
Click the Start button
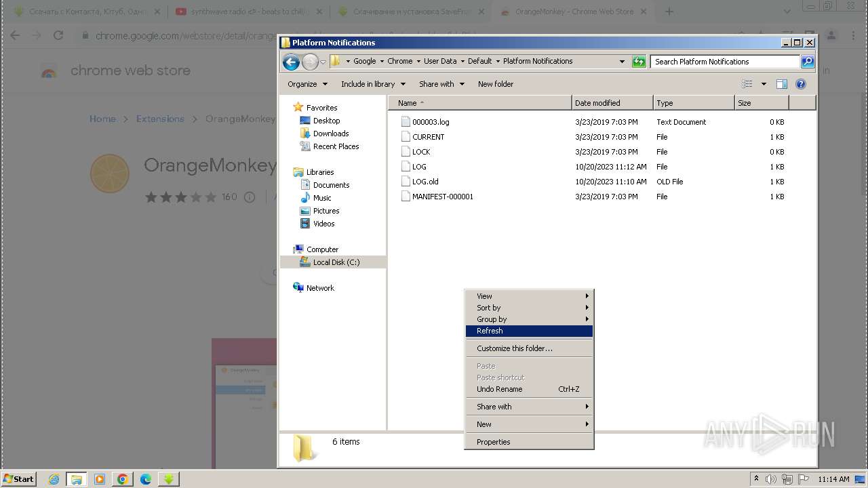click(18, 479)
